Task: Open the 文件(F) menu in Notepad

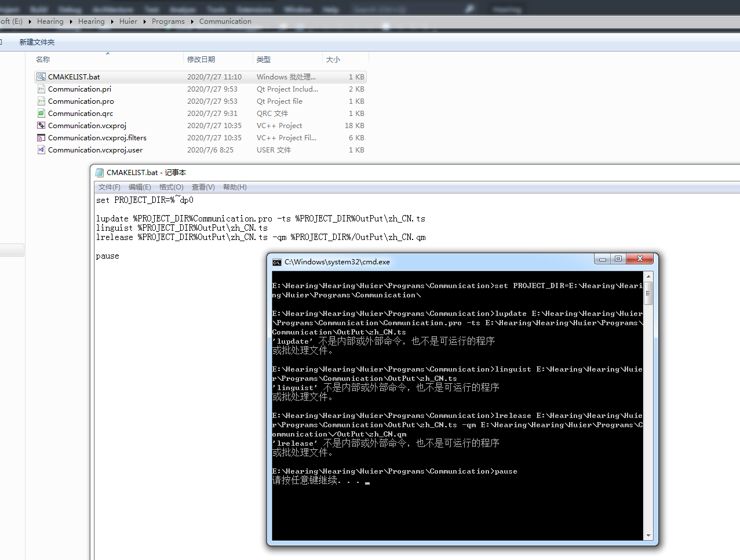Action: [x=110, y=187]
